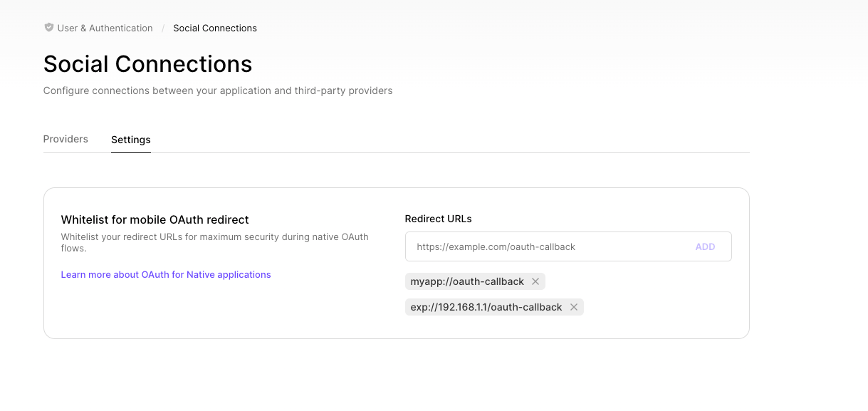The width and height of the screenshot is (868, 411).
Task: Select the Settings tab
Action: pos(130,140)
